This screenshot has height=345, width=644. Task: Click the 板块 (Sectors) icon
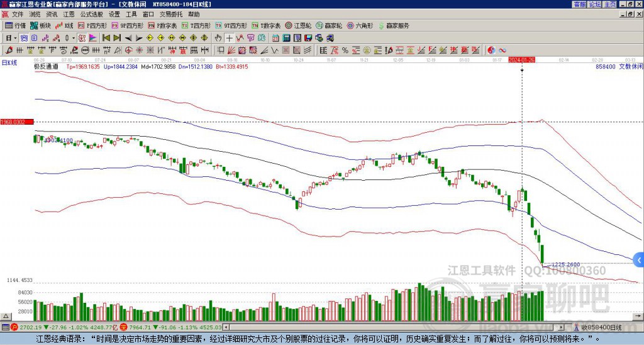tap(41, 26)
